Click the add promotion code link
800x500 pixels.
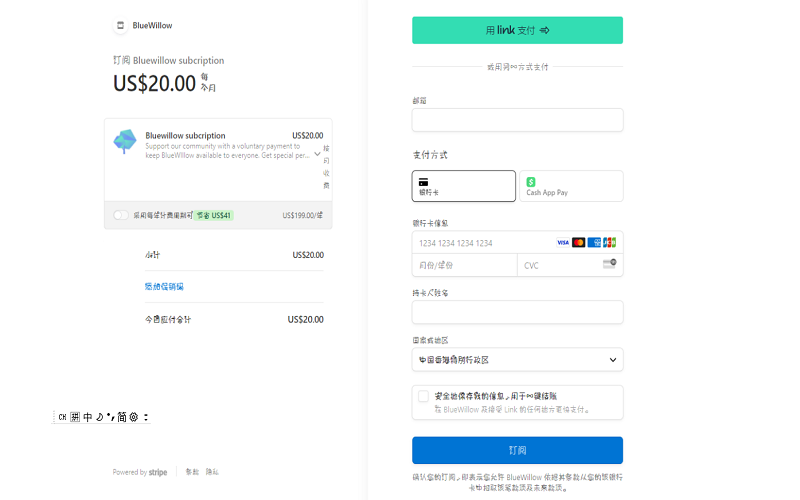click(164, 287)
